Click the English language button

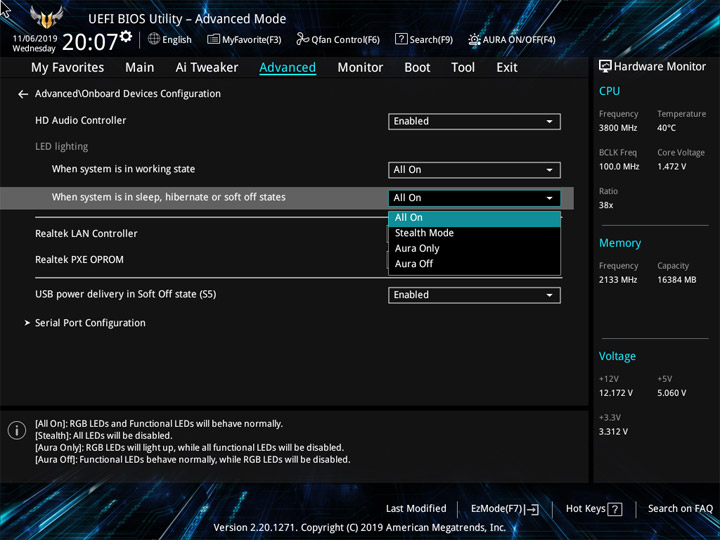click(x=170, y=39)
